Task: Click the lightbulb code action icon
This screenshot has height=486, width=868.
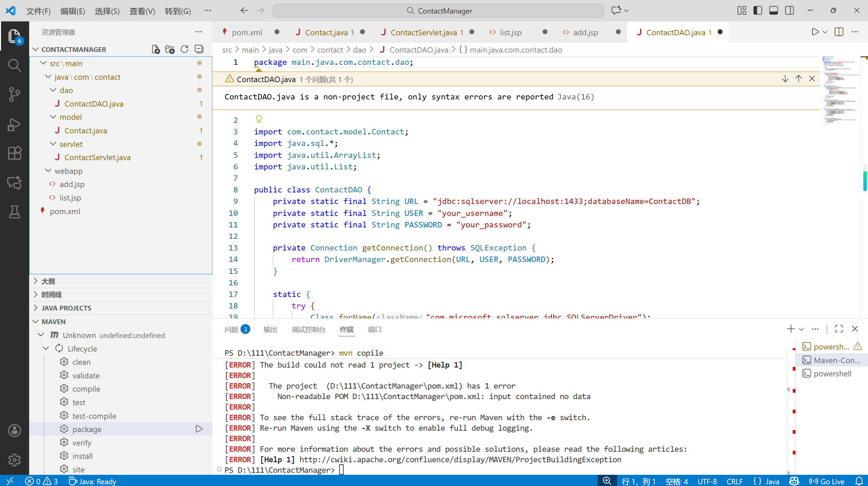Action: [259, 119]
